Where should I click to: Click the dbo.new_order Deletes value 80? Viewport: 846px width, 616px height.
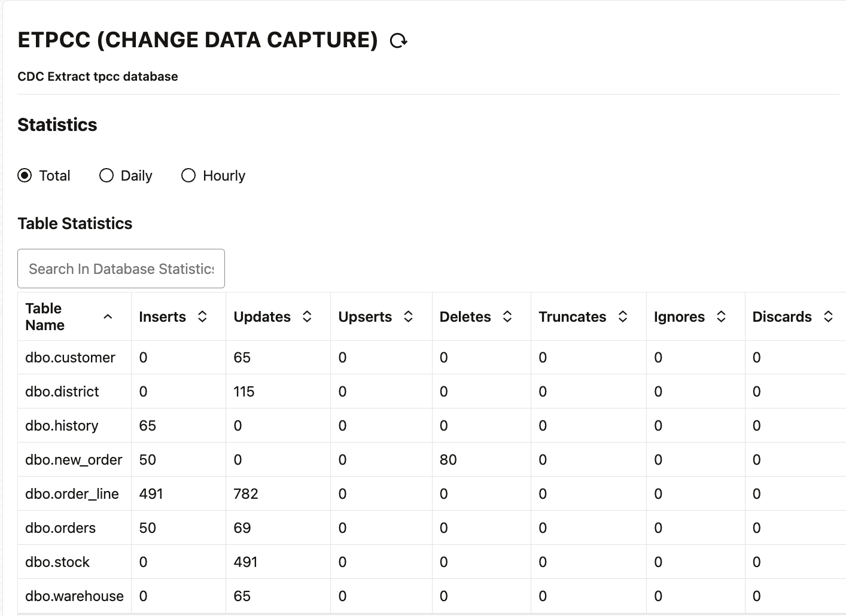448,460
